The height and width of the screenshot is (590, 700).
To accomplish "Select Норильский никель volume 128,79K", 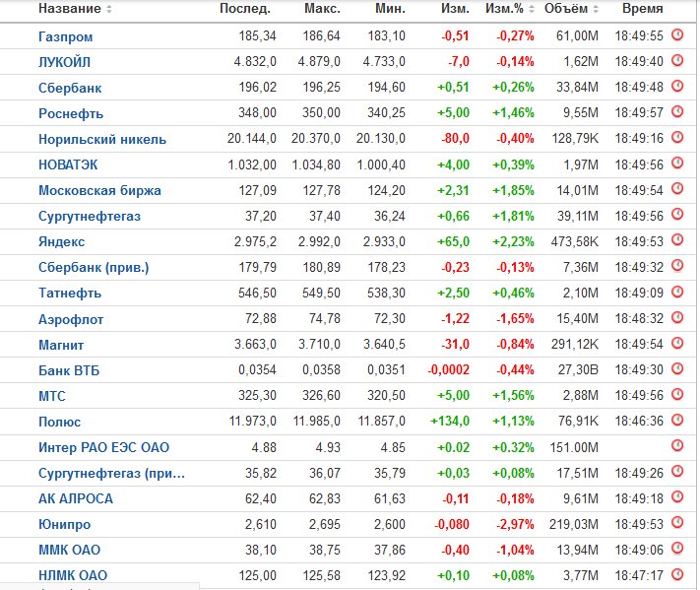I will (x=575, y=139).
